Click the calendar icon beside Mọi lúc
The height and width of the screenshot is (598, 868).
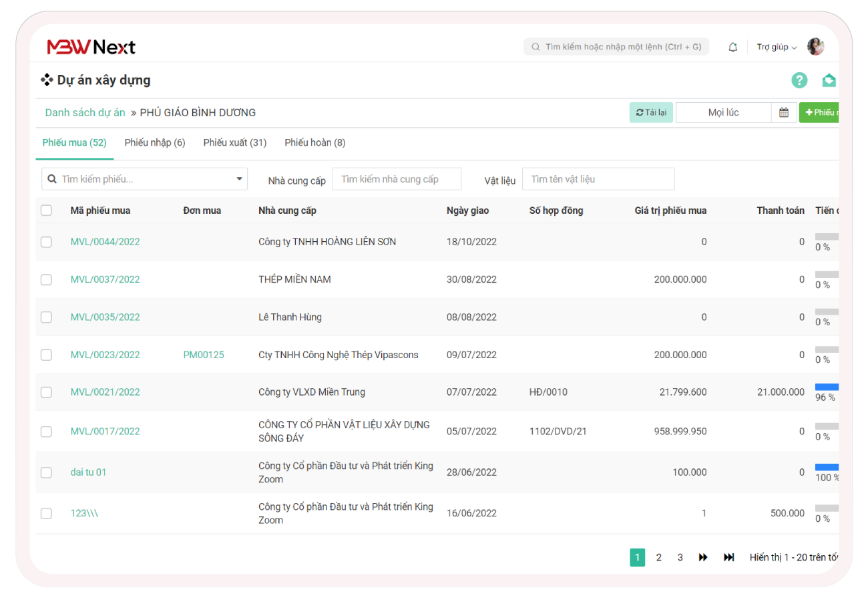784,112
